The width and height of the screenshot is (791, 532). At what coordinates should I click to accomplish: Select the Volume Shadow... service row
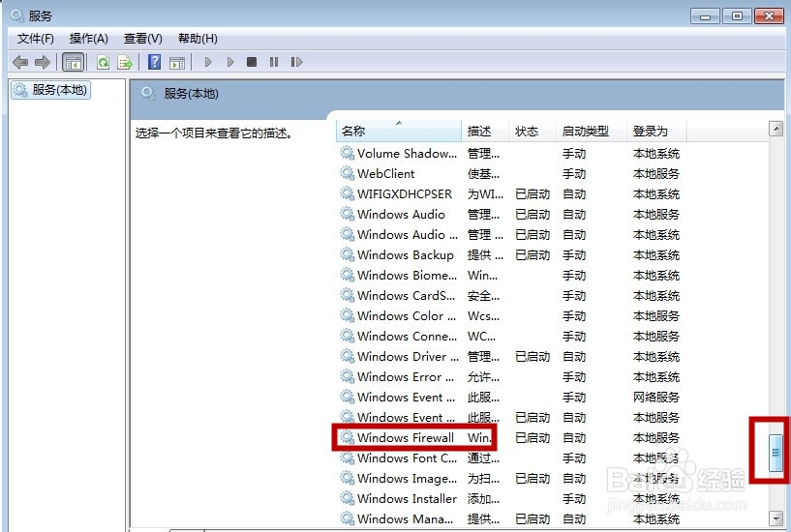pos(509,153)
